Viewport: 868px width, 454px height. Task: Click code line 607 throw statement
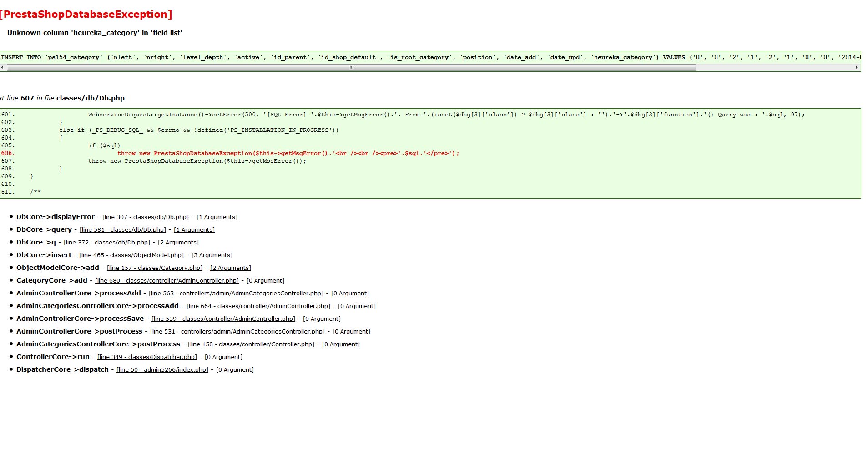pyautogui.click(x=197, y=161)
